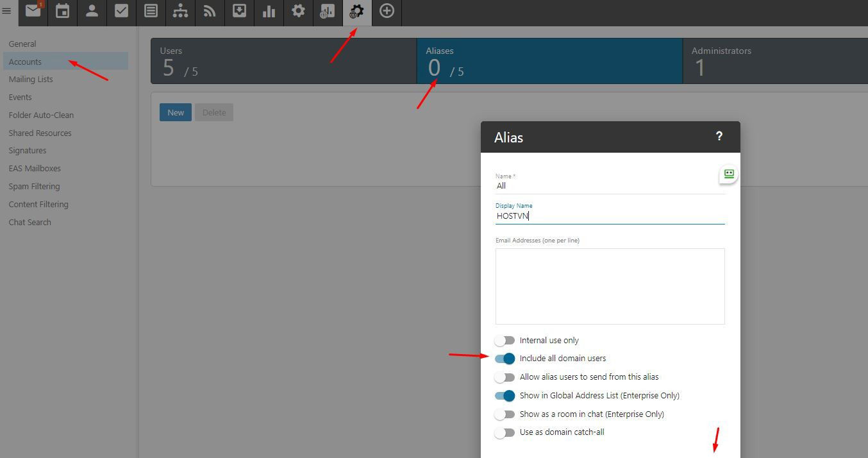Expand the hamburger navigation menu
Screen dimensions: 868x458
click(x=7, y=11)
